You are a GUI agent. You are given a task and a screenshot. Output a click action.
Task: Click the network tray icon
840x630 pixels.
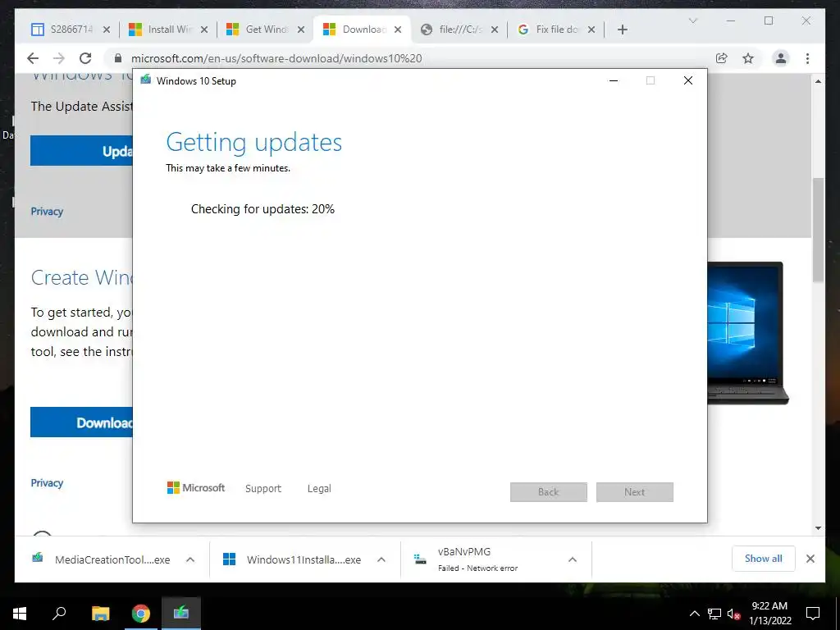pos(714,614)
